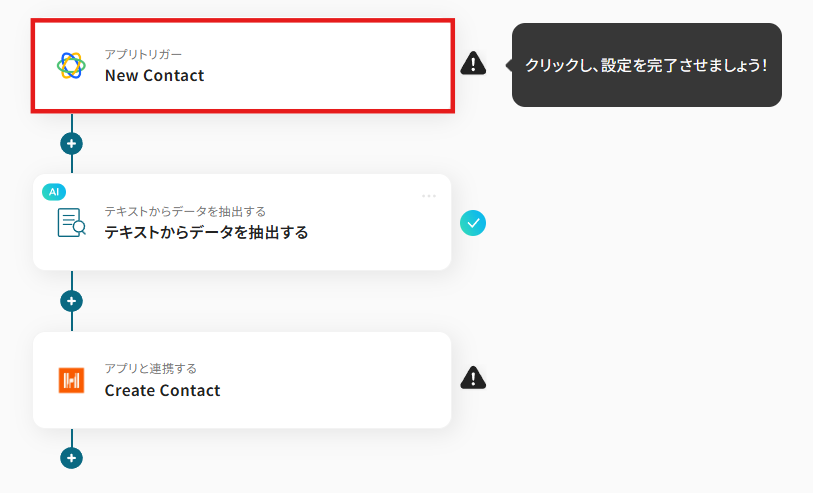Open bold テキストからデータを抽出する step title
Image resolution: width=813 pixels, height=493 pixels.
coord(206,232)
